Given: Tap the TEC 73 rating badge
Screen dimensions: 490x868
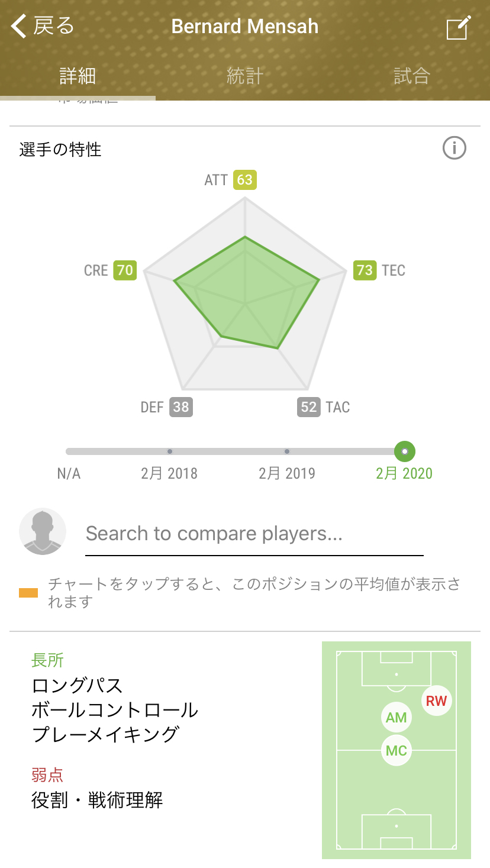Looking at the screenshot, I should 365,270.
